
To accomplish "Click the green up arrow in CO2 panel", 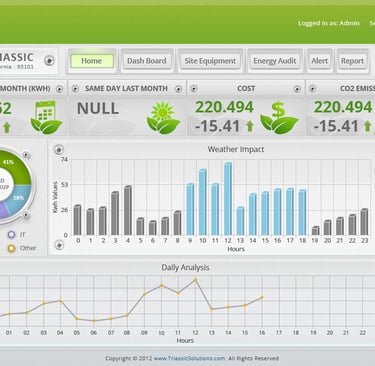I will (367, 126).
